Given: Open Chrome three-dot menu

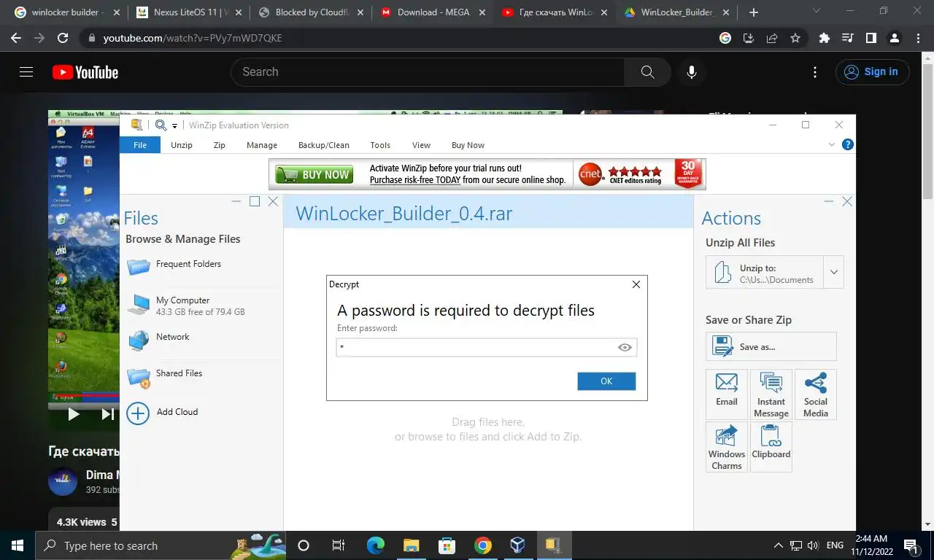Looking at the screenshot, I should (x=917, y=38).
